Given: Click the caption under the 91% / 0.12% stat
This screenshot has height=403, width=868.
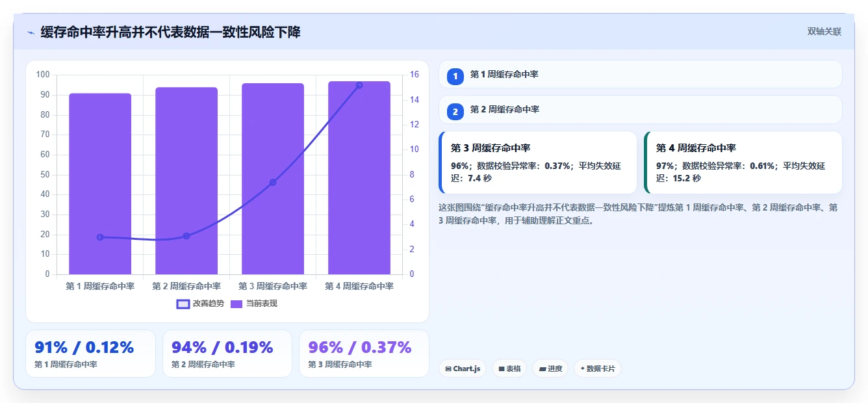Looking at the screenshot, I should (x=66, y=365).
